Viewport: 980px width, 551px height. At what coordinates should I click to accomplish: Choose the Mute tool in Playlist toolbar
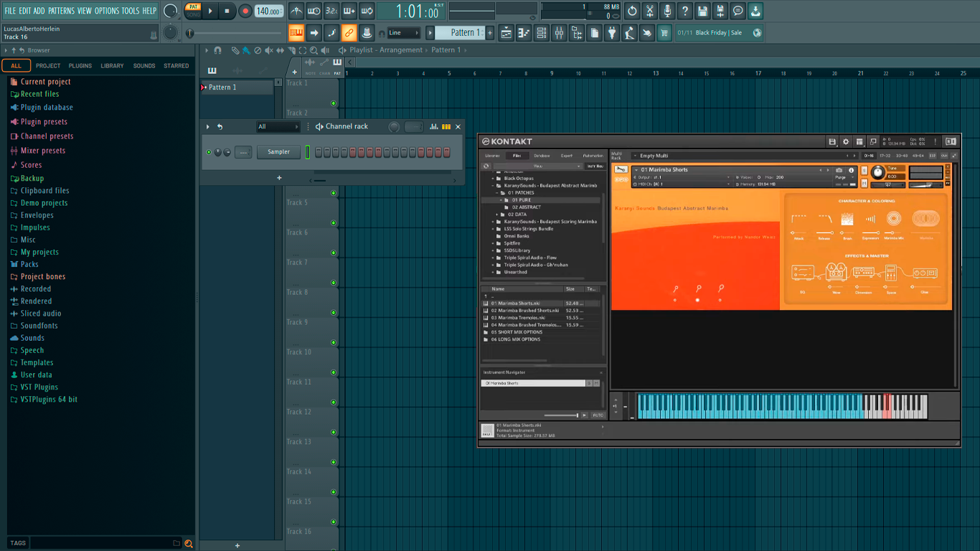(269, 50)
